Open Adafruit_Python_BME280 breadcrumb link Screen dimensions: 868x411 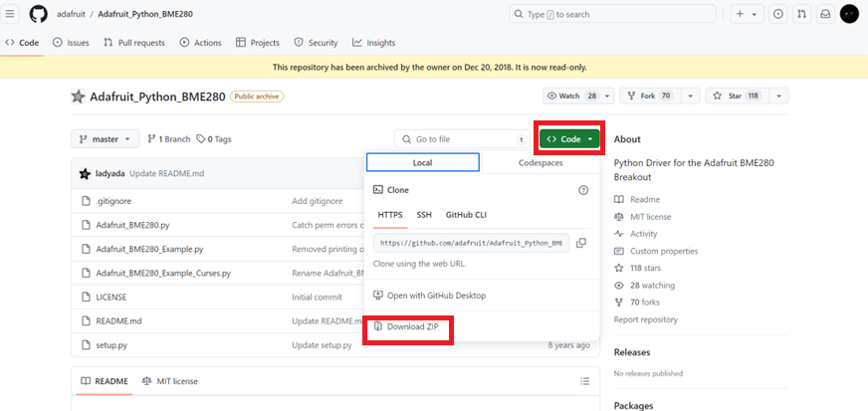(x=145, y=14)
